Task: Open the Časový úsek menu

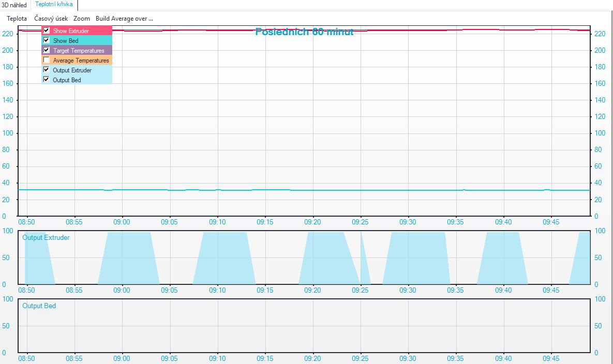Action: click(51, 18)
